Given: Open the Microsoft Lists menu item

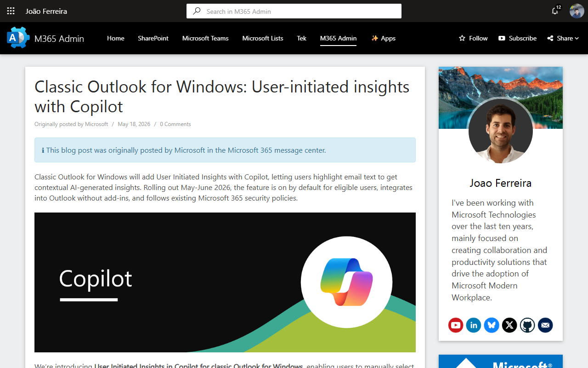Looking at the screenshot, I should (x=263, y=38).
